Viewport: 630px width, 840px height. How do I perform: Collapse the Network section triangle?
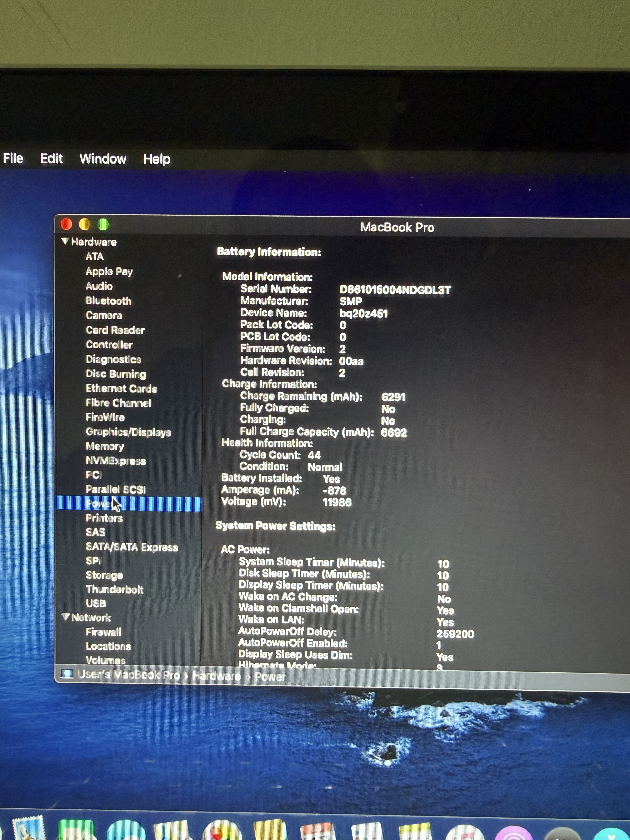pyautogui.click(x=66, y=617)
